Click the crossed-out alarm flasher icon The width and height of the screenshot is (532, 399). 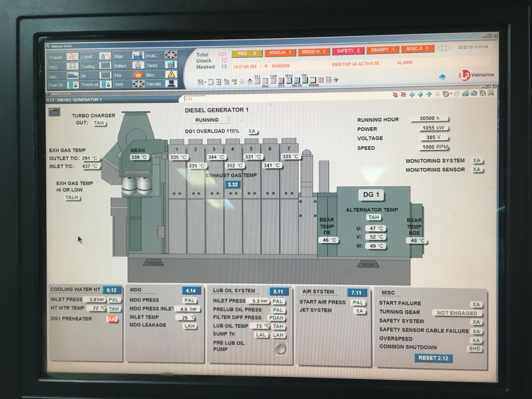tap(404, 94)
